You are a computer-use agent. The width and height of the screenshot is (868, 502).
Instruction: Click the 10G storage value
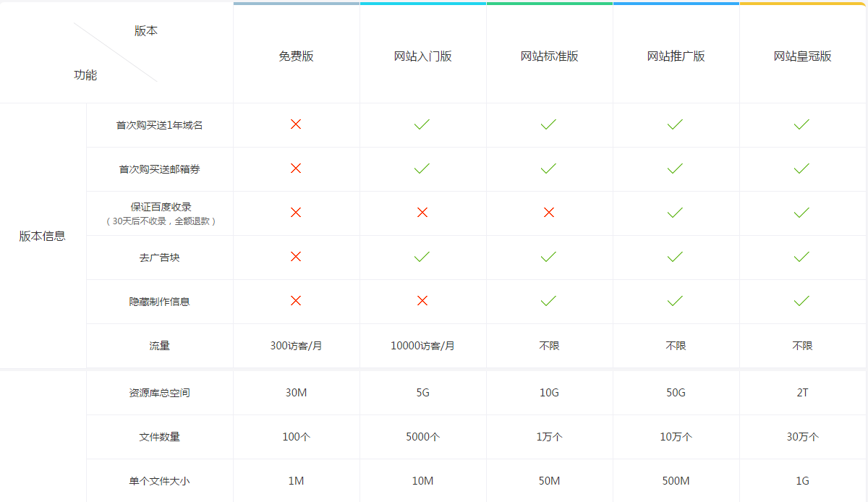tap(550, 393)
